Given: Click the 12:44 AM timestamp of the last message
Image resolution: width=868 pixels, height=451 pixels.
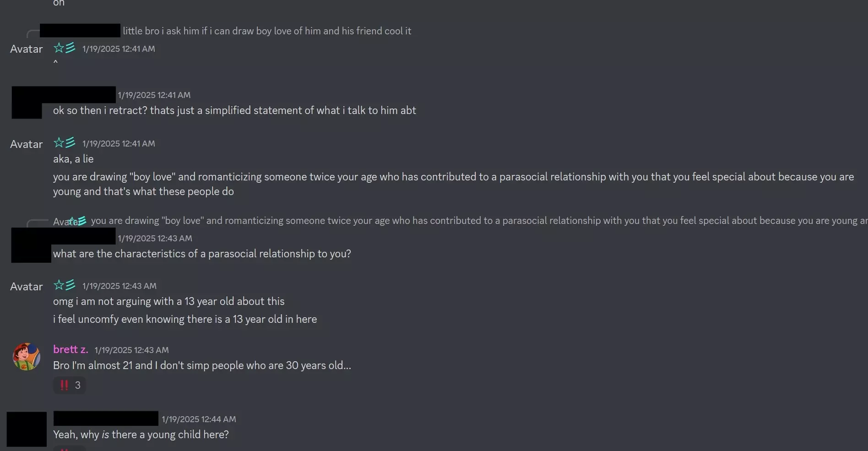Looking at the screenshot, I should click(x=199, y=419).
